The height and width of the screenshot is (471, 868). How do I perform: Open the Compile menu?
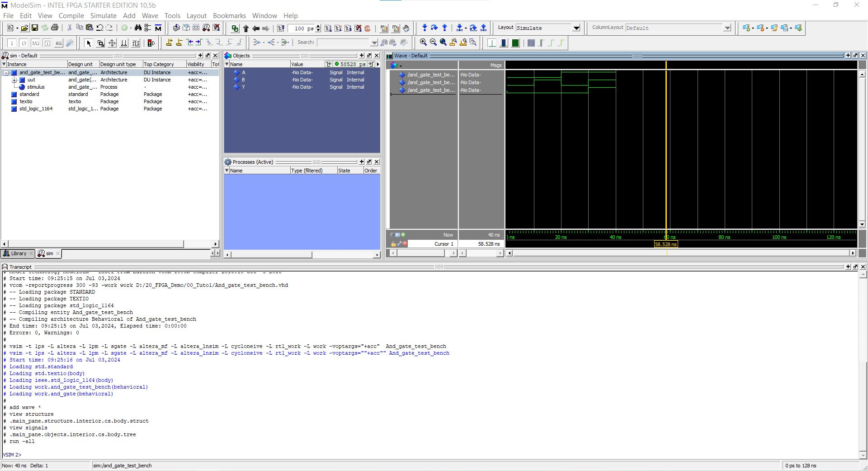[71, 15]
